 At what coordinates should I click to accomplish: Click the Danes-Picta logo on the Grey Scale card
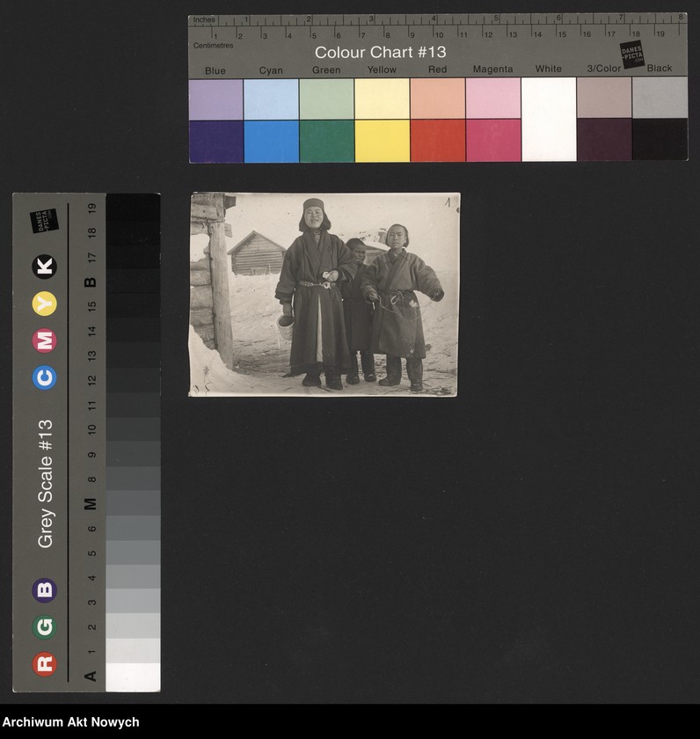click(x=44, y=220)
